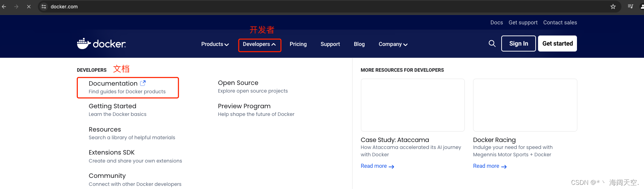
Task: Open Open Source menu entry
Action: (253, 87)
